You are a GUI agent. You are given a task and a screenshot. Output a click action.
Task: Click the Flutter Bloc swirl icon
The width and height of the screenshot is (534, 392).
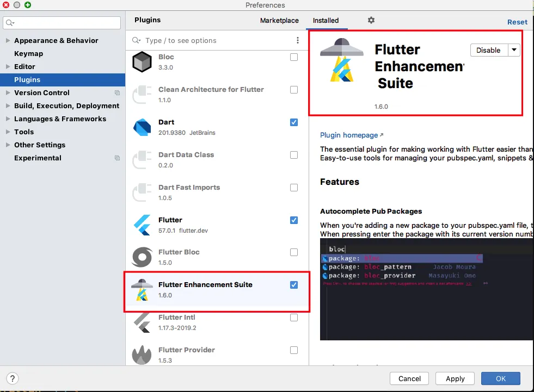click(x=142, y=257)
